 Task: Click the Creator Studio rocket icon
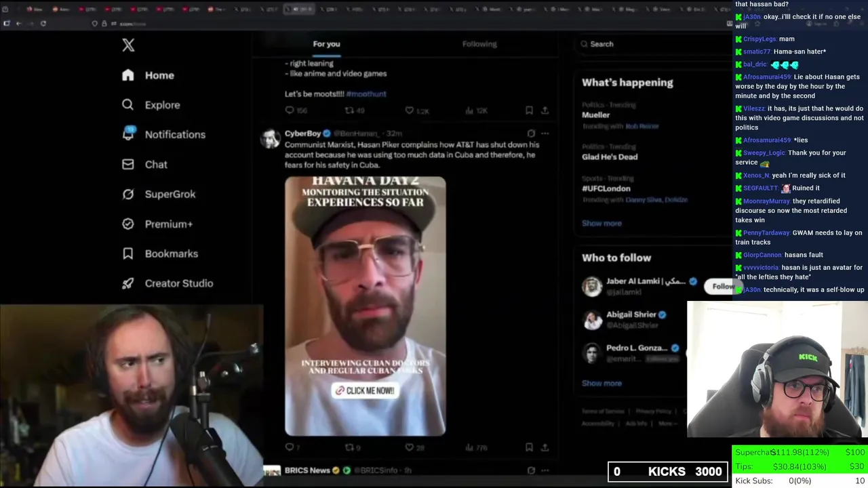(x=128, y=283)
